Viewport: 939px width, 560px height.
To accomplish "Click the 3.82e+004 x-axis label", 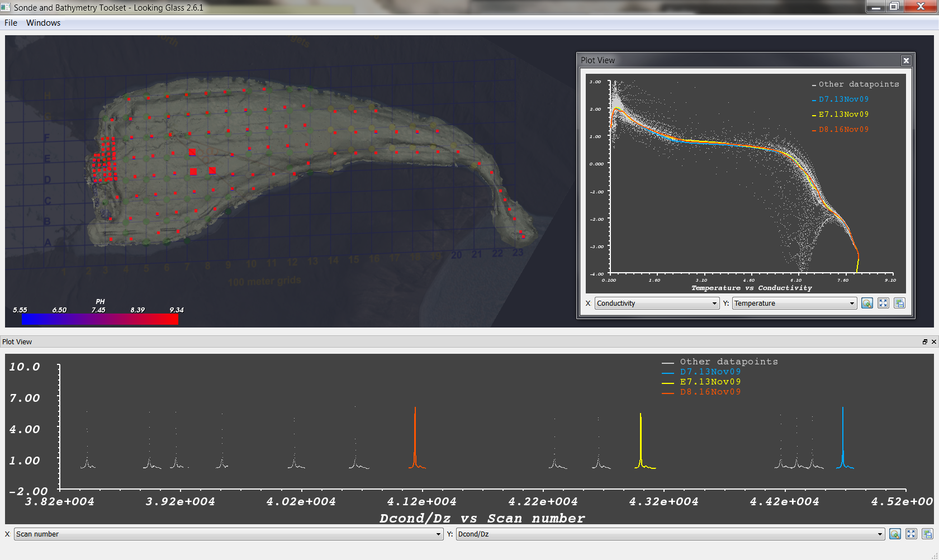I will point(60,501).
